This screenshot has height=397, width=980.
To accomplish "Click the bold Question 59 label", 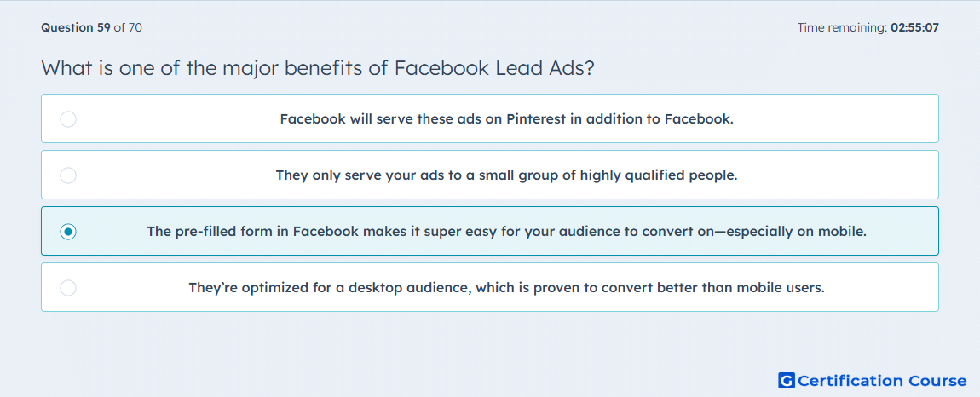I will click(76, 27).
